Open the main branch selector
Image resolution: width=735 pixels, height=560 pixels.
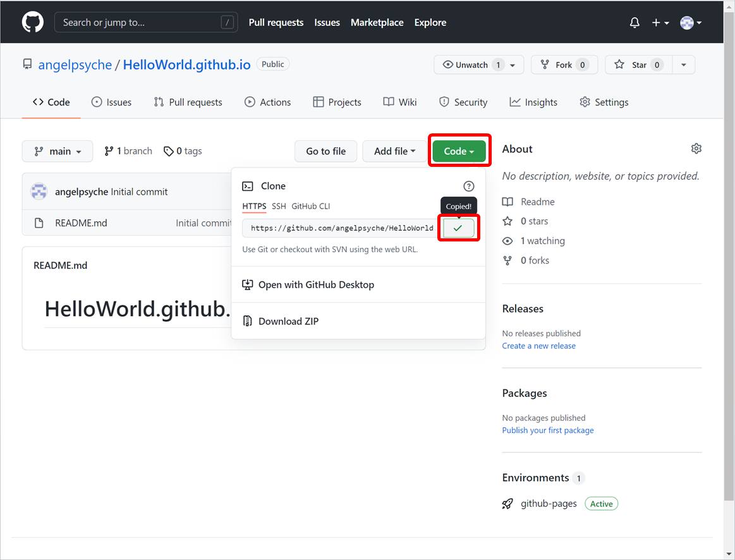click(x=57, y=151)
